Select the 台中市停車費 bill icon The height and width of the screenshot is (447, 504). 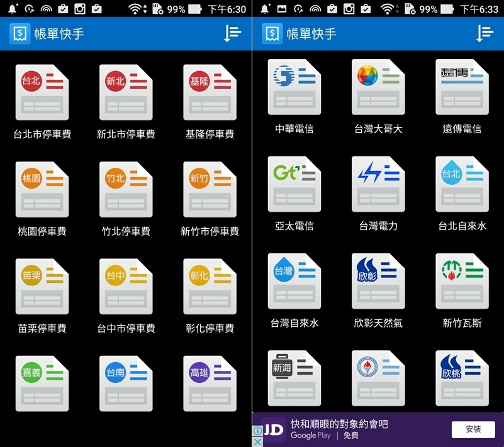(126, 287)
